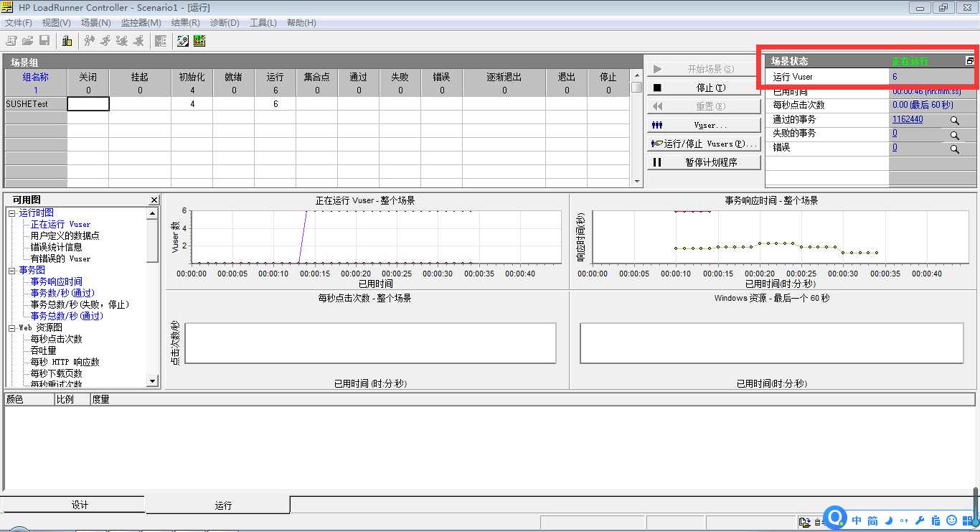Click the IME punctuation icon
Viewport: 980px width, 532px height.
(x=904, y=520)
